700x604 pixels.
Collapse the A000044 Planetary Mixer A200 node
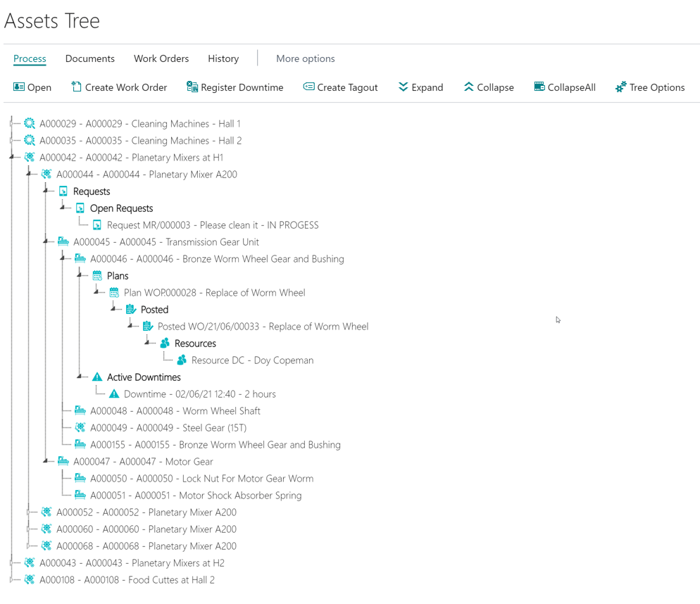tap(28, 174)
